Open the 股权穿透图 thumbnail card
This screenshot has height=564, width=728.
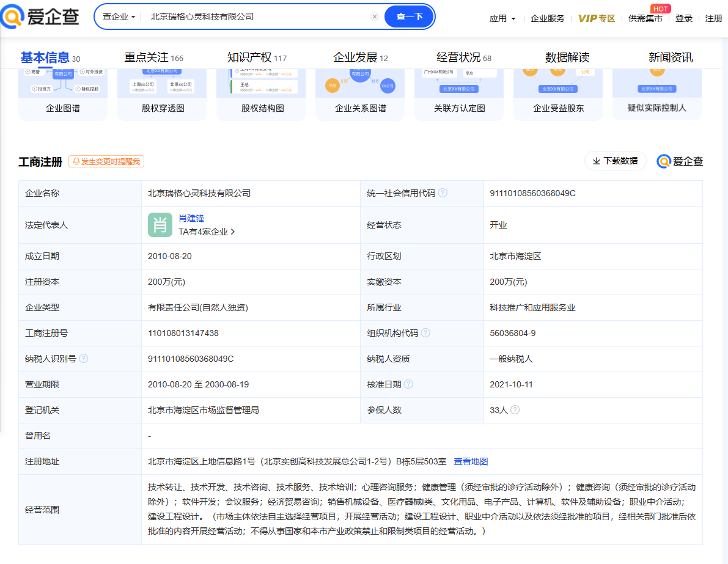tap(162, 95)
